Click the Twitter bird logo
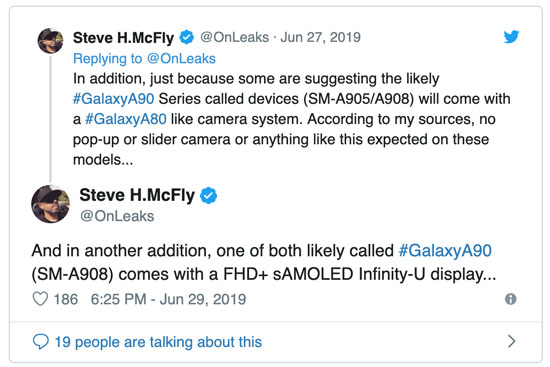 [511, 36]
